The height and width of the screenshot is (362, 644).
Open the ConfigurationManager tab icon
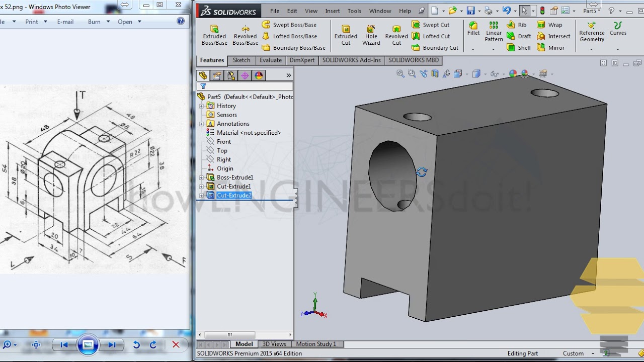(231, 75)
